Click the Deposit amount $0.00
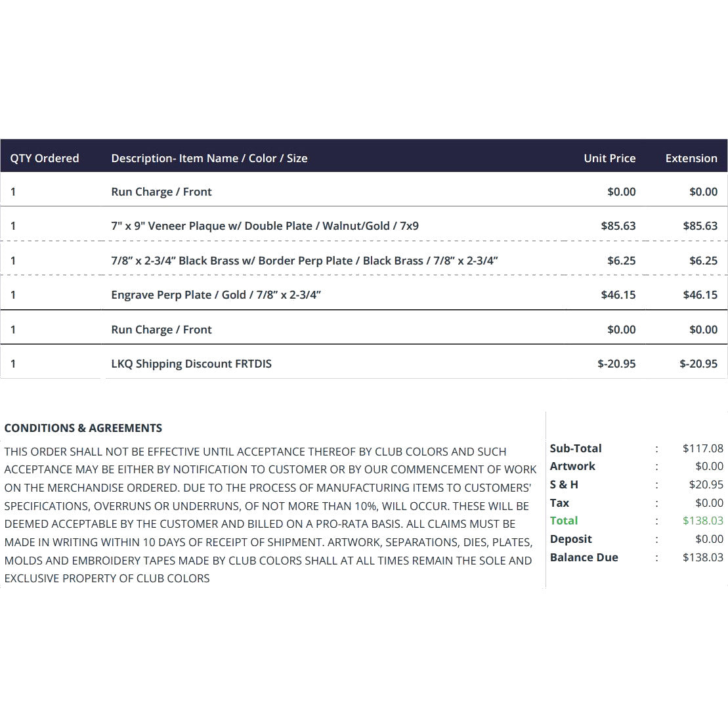 pos(710,539)
